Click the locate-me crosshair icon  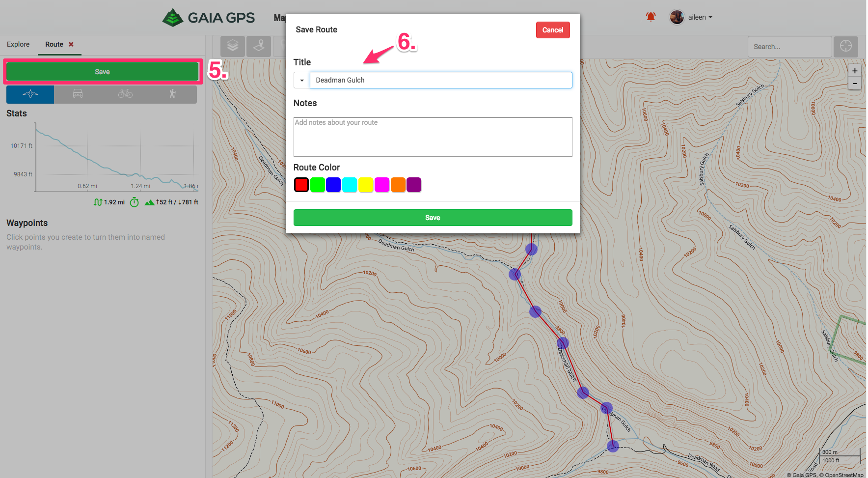pos(845,46)
